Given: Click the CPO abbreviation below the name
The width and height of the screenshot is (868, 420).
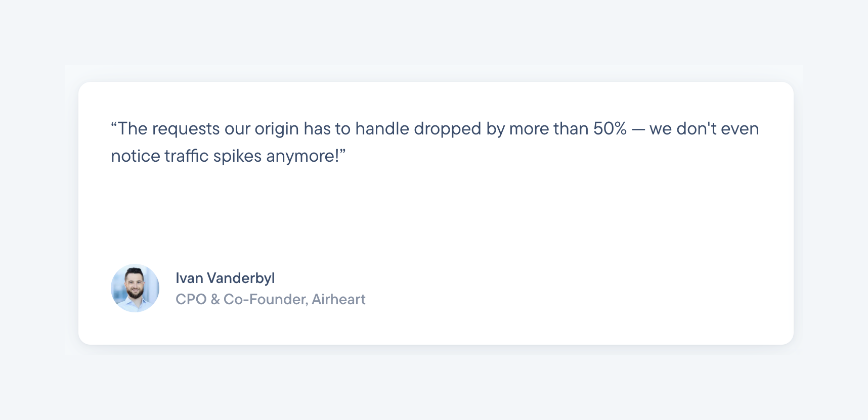Looking at the screenshot, I should [x=191, y=299].
